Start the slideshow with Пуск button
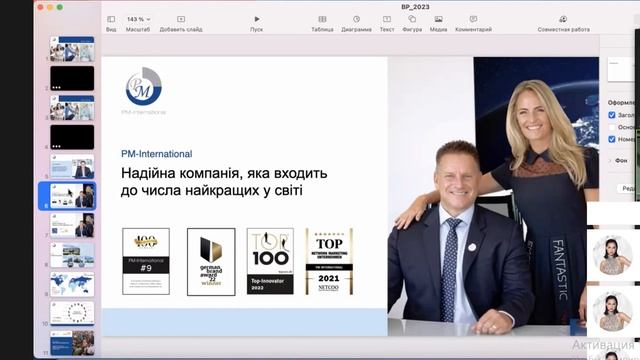 [256, 24]
